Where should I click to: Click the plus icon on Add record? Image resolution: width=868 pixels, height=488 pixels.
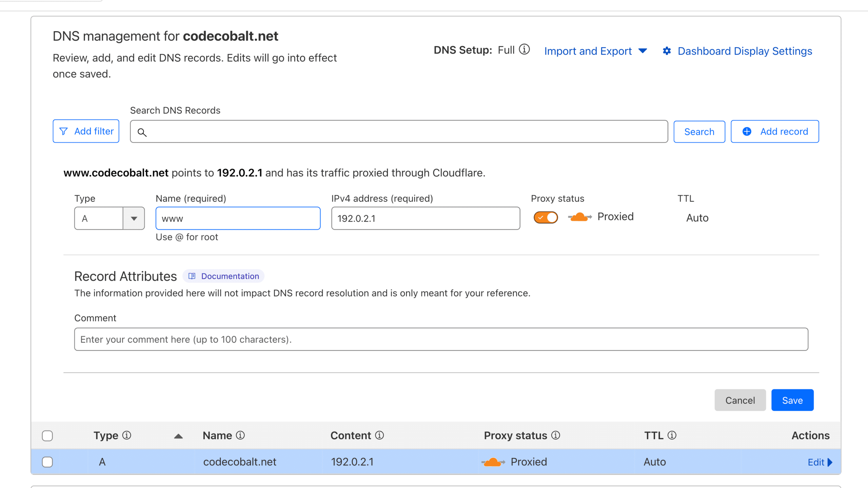click(x=746, y=131)
